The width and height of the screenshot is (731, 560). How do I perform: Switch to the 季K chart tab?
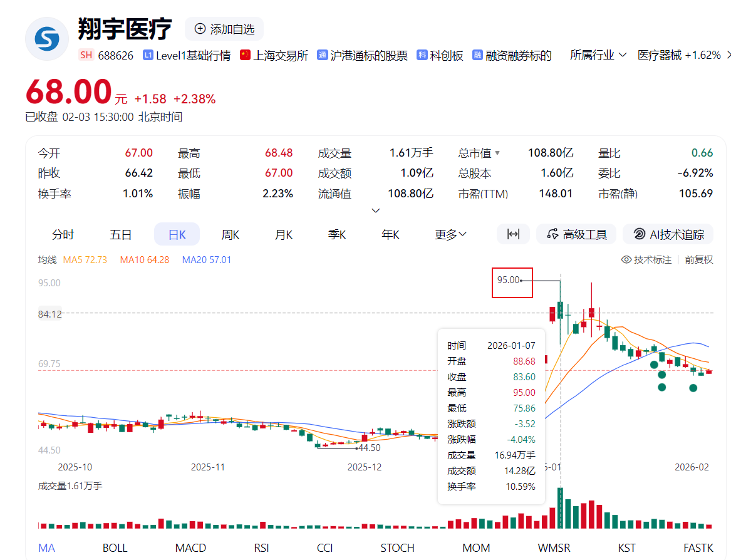pyautogui.click(x=336, y=234)
